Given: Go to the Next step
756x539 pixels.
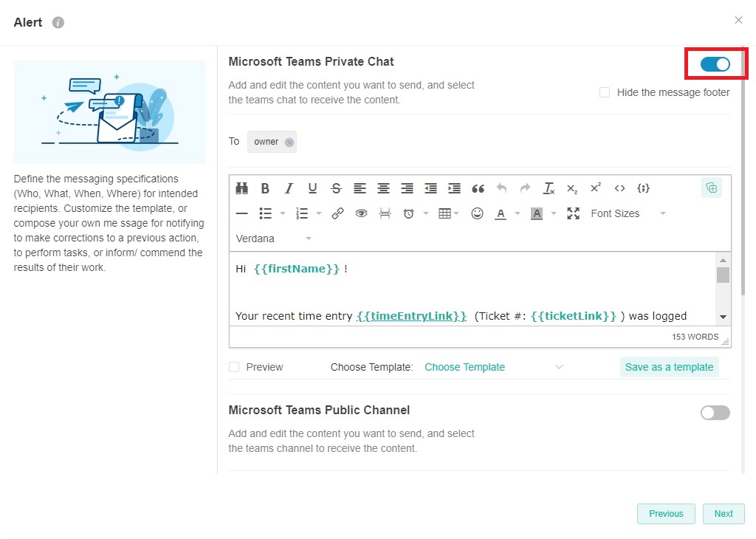Looking at the screenshot, I should tap(724, 514).
